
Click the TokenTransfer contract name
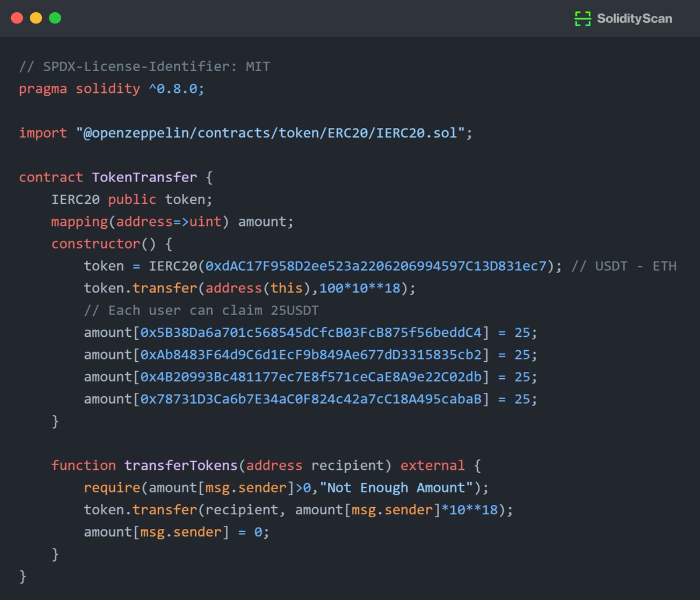pyautogui.click(x=145, y=177)
